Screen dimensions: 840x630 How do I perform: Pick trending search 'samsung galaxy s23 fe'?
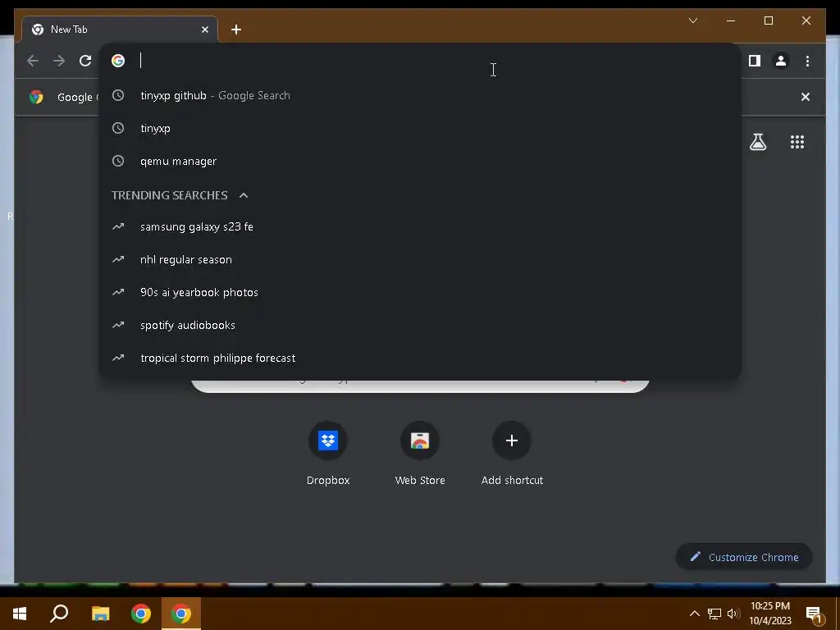420,226
